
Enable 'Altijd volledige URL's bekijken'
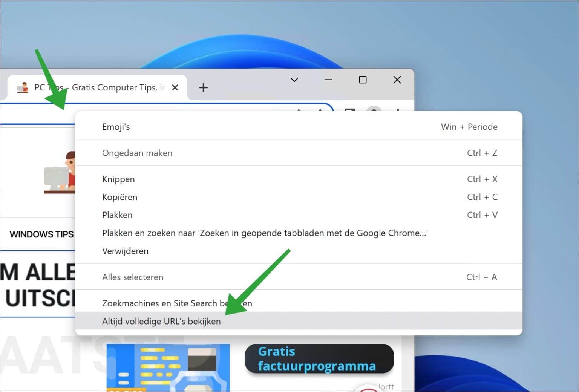point(161,321)
